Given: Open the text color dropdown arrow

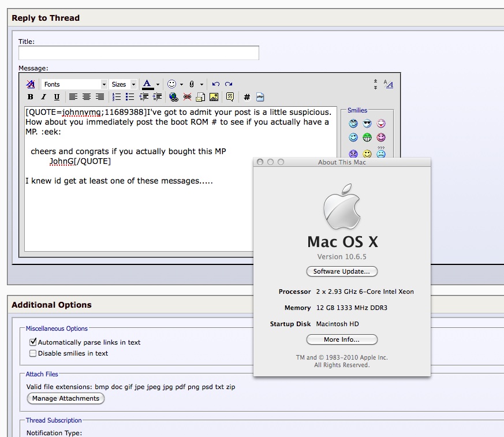Looking at the screenshot, I should [158, 84].
